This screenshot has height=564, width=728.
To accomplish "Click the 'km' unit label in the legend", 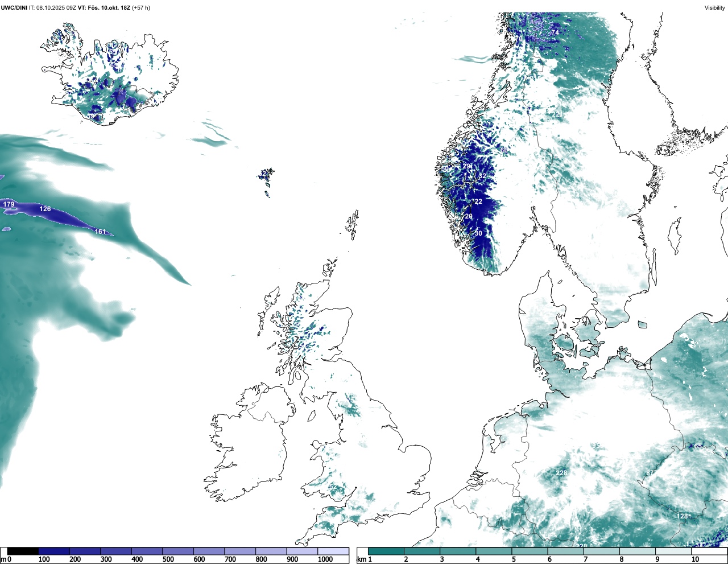I will [x=361, y=559].
